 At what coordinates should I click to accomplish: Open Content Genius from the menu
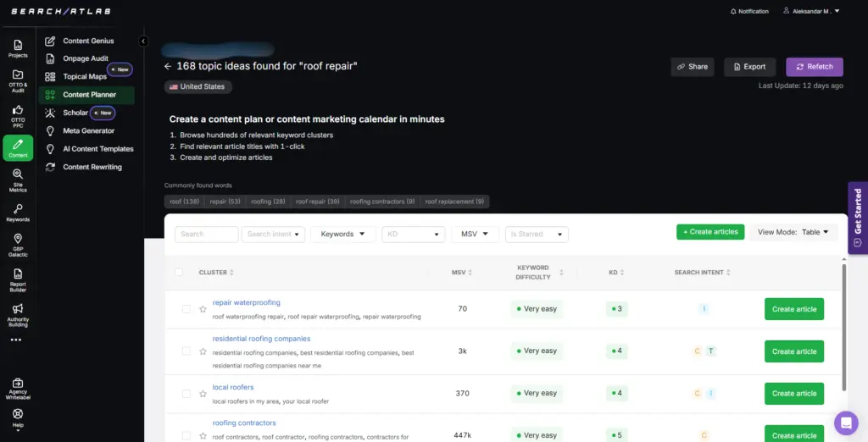coord(88,41)
